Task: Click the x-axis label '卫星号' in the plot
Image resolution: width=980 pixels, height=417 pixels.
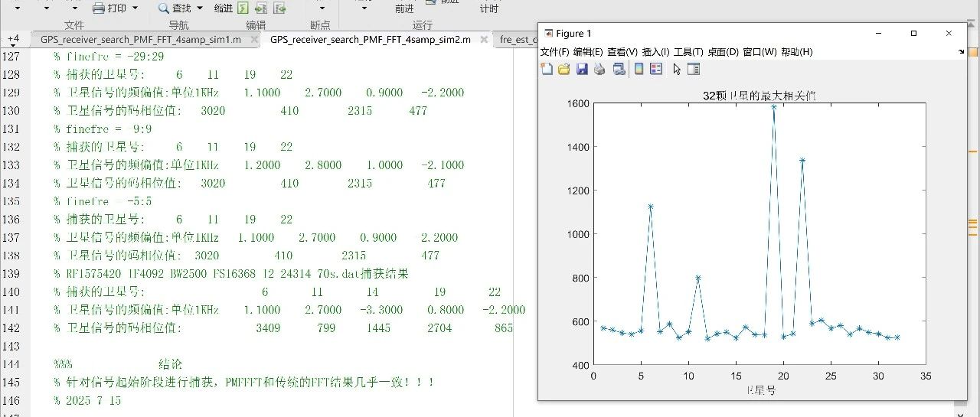Action: [760, 390]
